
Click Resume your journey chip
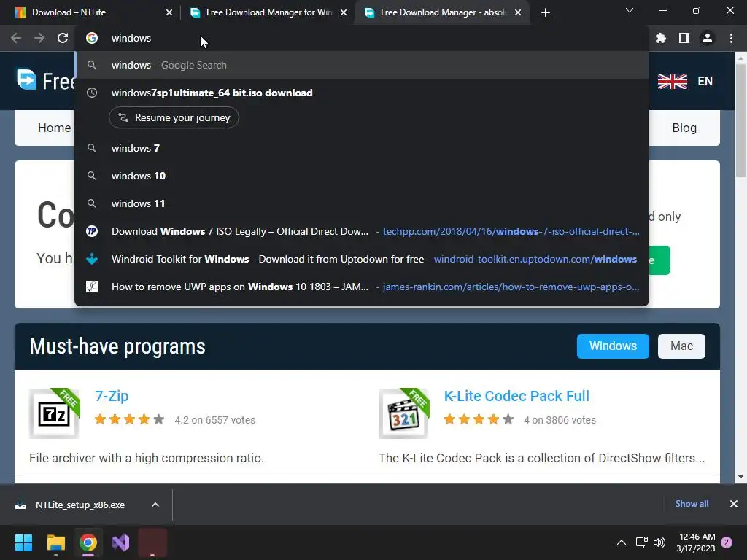coord(174,117)
